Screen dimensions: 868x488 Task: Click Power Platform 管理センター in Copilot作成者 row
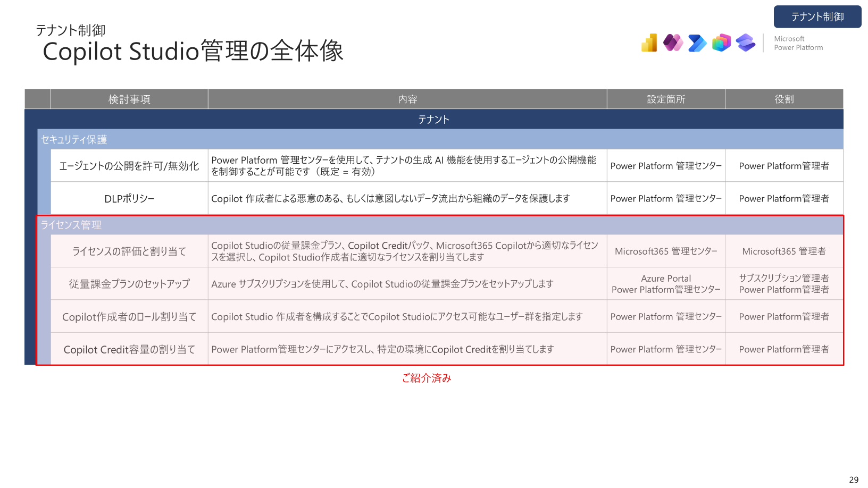(x=666, y=317)
